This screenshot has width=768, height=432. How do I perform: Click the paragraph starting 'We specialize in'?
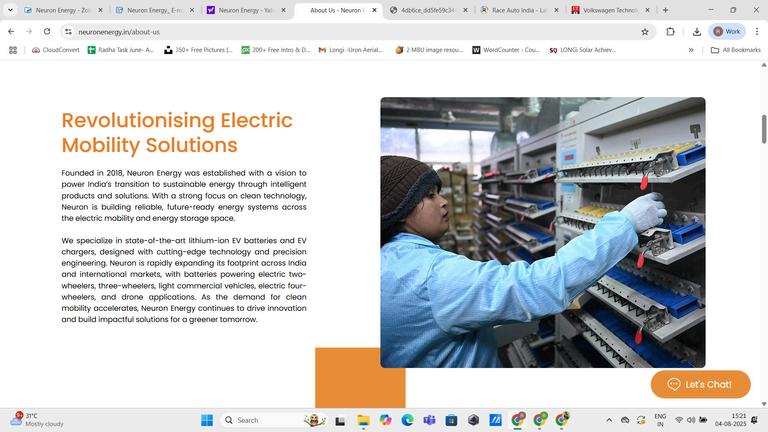point(184,280)
